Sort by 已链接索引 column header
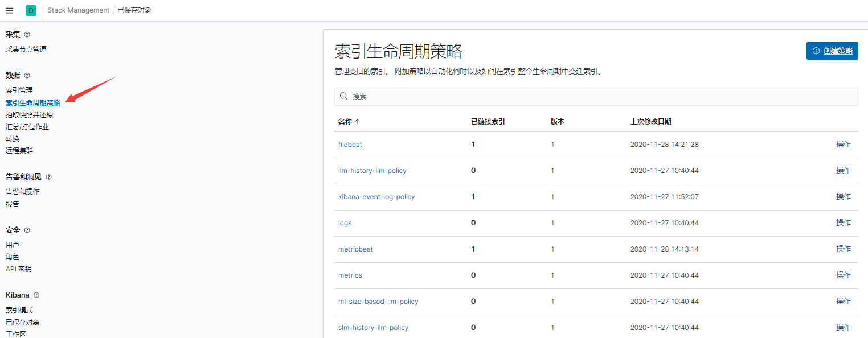This screenshot has height=338, width=868. 488,122
